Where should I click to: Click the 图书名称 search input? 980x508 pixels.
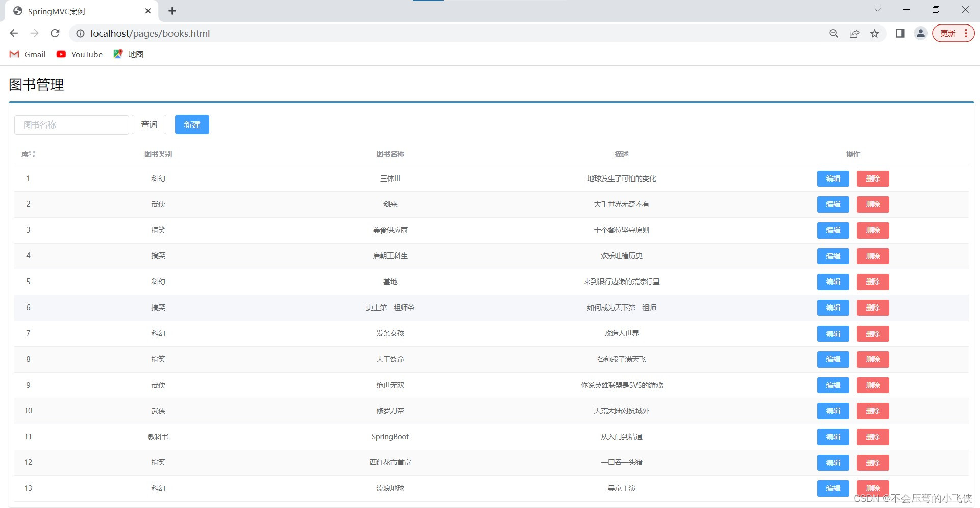coord(71,124)
